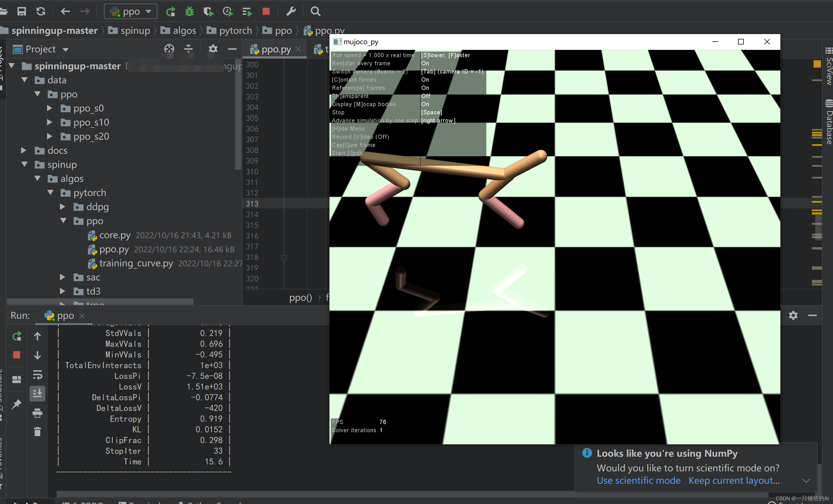This screenshot has height=504, width=833.
Task: Click the Up stack trace arrow
Action: click(x=37, y=336)
